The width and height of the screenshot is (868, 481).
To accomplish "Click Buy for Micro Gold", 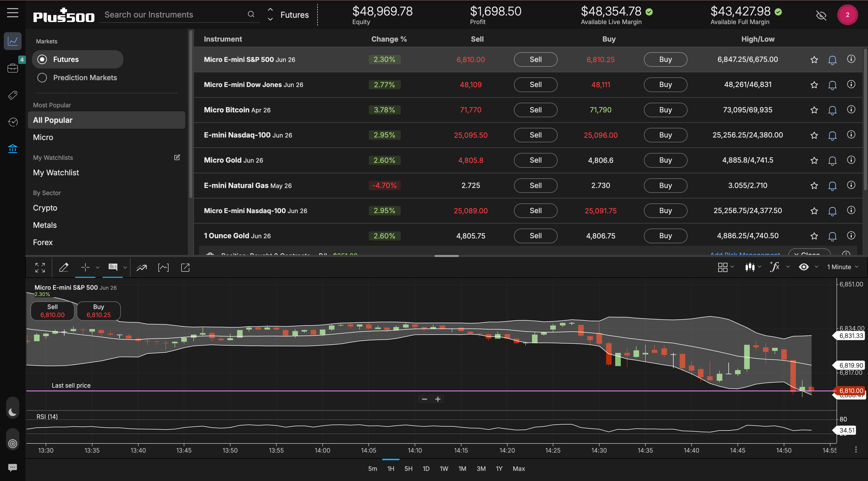I will click(x=665, y=160).
